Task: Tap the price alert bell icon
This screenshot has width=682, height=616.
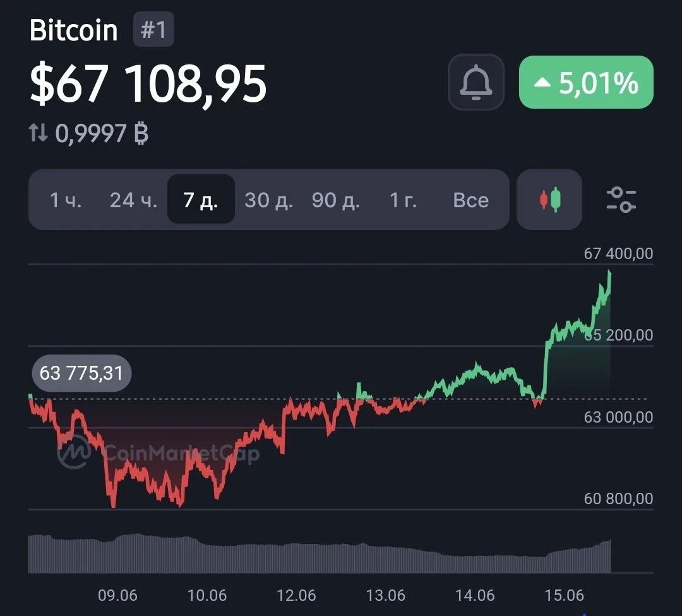Action: [476, 82]
